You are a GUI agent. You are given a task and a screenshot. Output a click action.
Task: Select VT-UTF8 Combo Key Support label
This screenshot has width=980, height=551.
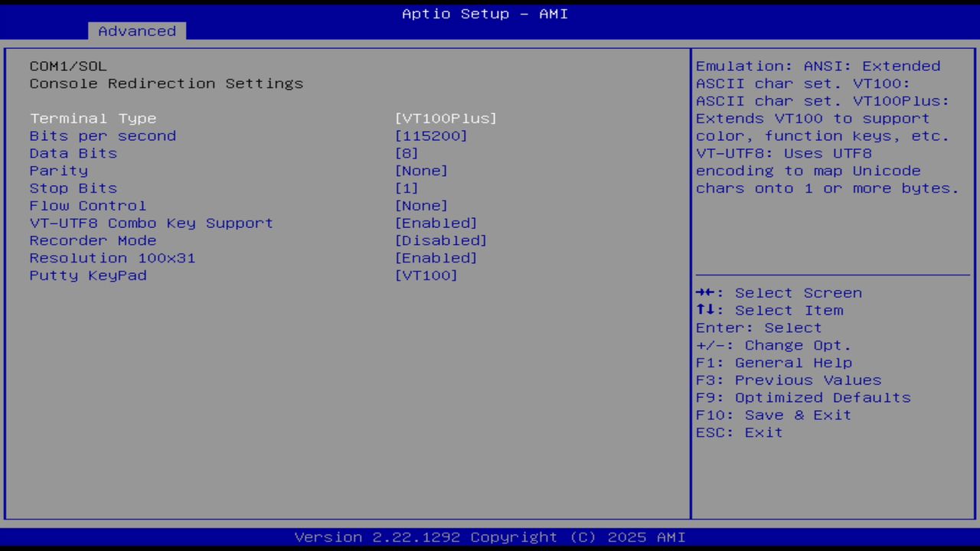[x=152, y=223]
